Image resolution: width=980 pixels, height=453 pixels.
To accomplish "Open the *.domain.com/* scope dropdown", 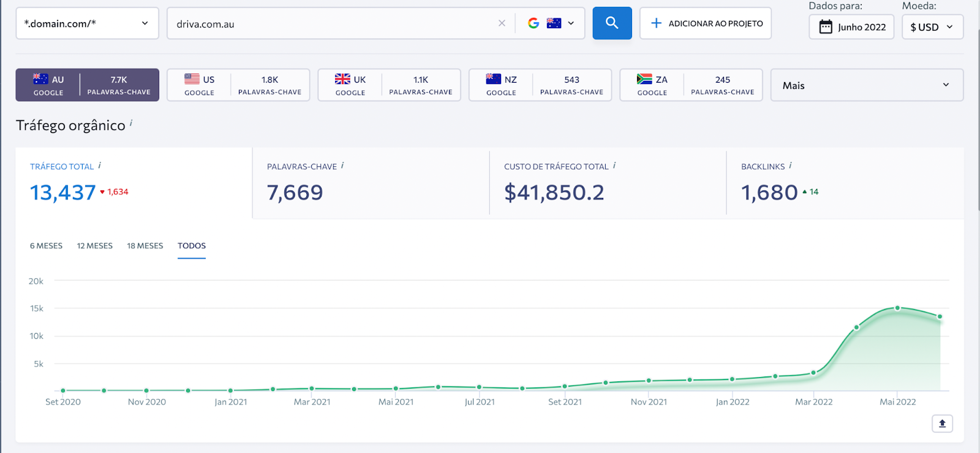I will (x=87, y=23).
